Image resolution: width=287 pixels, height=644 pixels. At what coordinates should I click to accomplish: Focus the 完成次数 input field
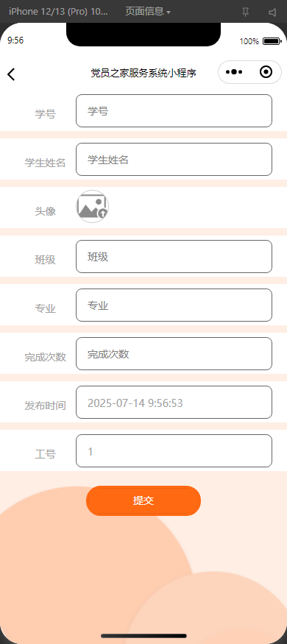click(174, 353)
